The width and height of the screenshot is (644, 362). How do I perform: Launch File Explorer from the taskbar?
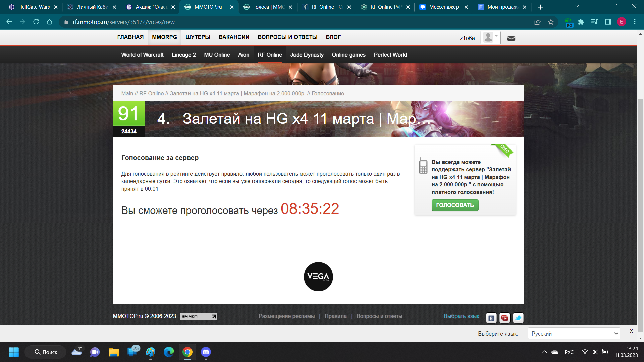[x=113, y=352]
